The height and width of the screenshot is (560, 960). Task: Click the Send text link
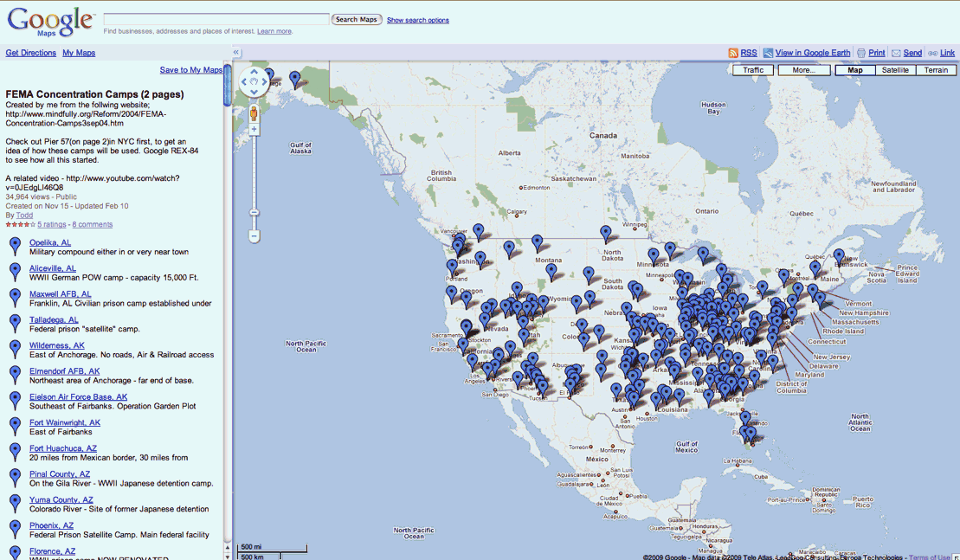point(912,53)
